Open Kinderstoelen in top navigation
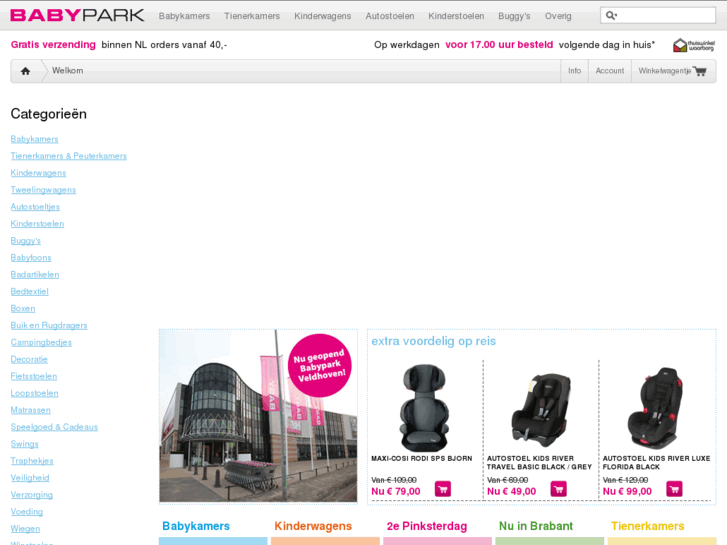Screen dimensions: 727x545 pos(456,16)
